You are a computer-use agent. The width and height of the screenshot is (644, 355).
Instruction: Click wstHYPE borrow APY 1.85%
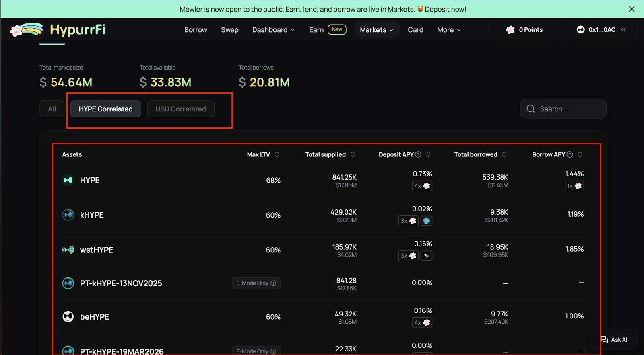[x=574, y=249]
